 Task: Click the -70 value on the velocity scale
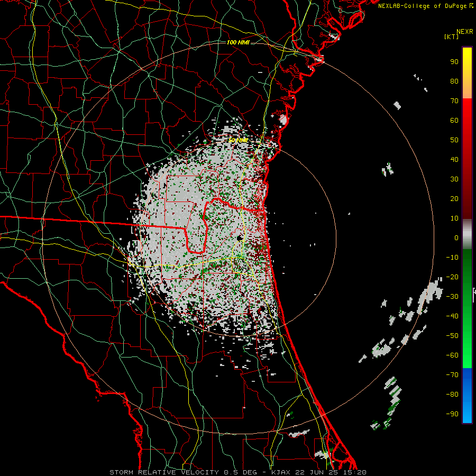tap(452, 375)
